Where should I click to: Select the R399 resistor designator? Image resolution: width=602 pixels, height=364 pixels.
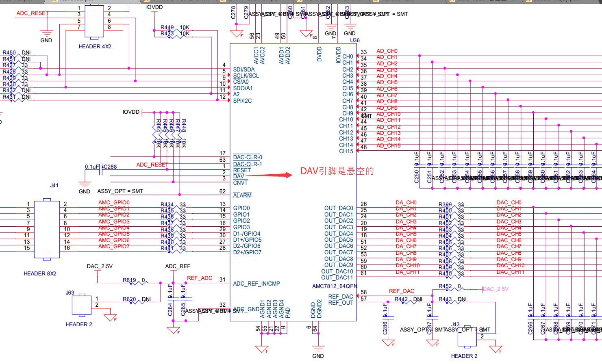pyautogui.click(x=445, y=205)
